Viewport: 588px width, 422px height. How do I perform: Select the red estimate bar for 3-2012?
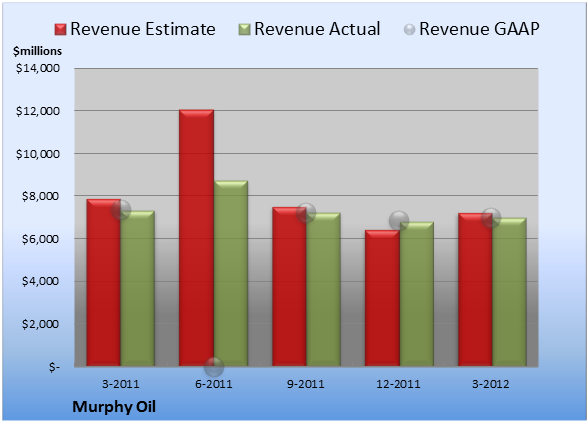475,290
